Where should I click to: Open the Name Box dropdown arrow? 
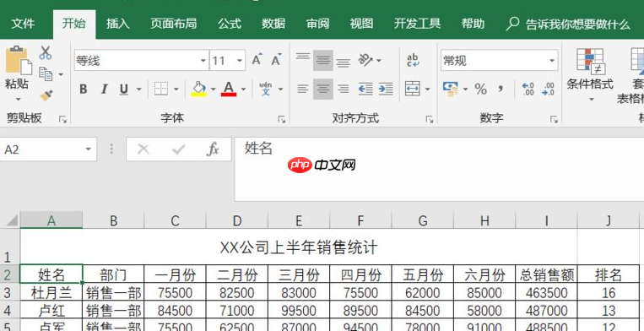[x=89, y=149]
